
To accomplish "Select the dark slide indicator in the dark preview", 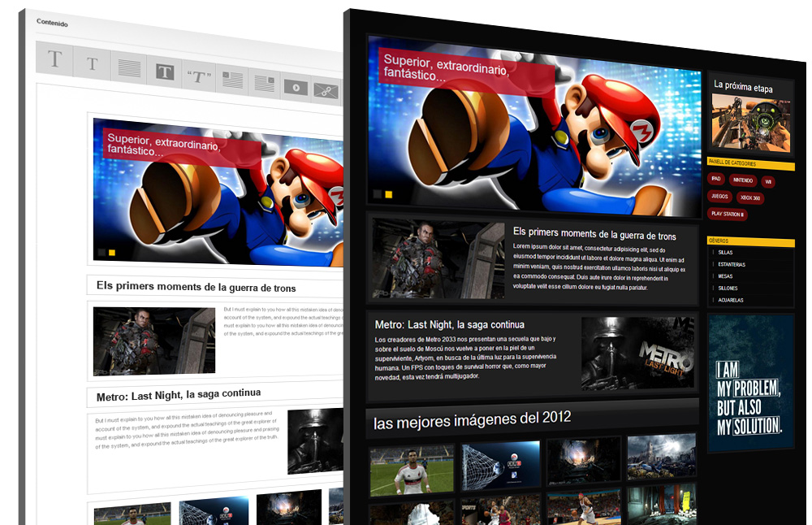I will point(378,194).
